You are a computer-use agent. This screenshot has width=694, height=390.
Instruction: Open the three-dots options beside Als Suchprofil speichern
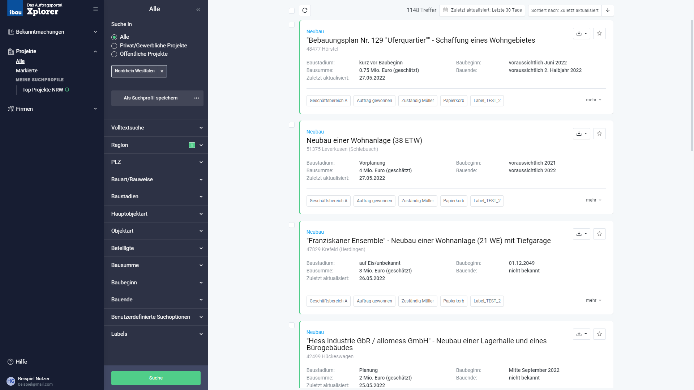[197, 98]
